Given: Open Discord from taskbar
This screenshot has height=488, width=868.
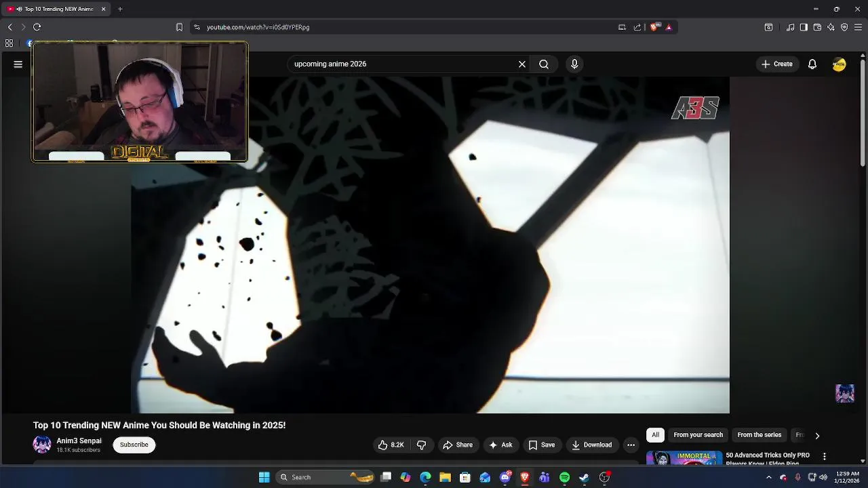Looking at the screenshot, I should click(505, 477).
